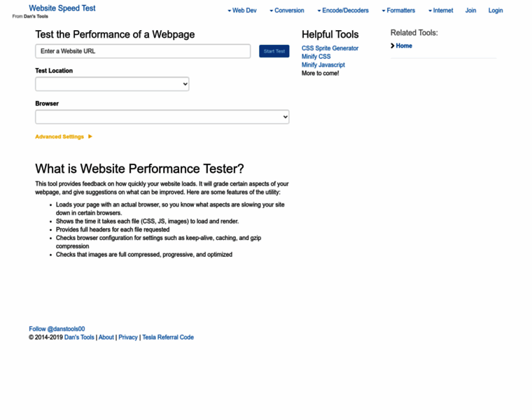Image resolution: width=532 pixels, height=420 pixels.
Task: Click Follow @danstools00 link
Action: [57, 329]
